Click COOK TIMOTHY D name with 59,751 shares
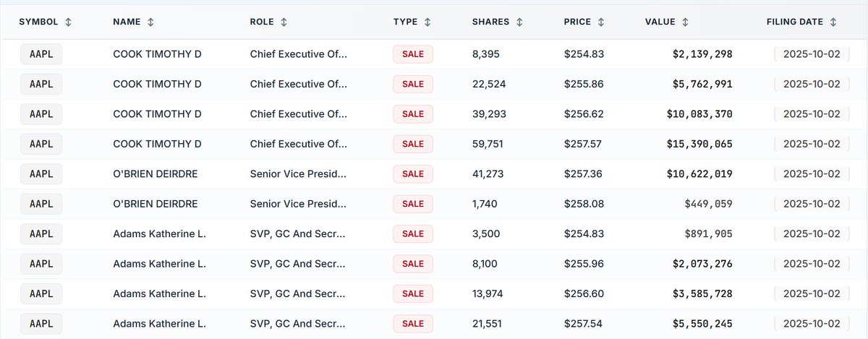Screen dimensions: 868x339 coord(157,144)
